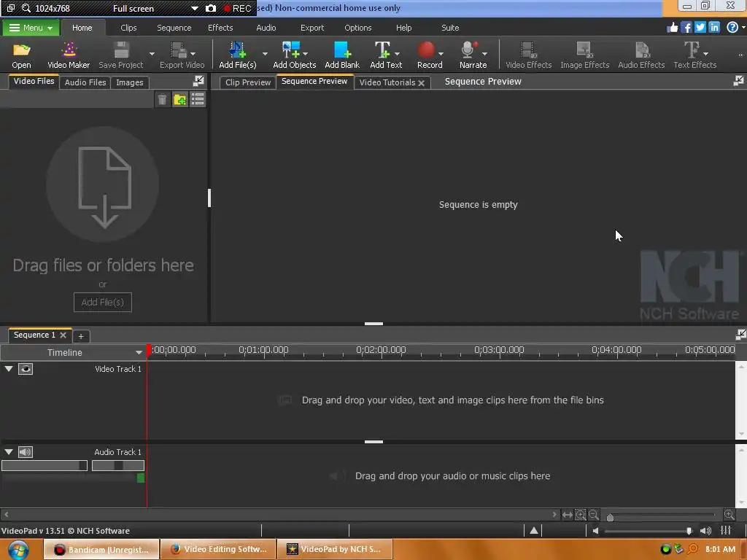Screen dimensions: 747x560
Task: Click the Audio Track 1 pan slider
Action: coord(118,466)
